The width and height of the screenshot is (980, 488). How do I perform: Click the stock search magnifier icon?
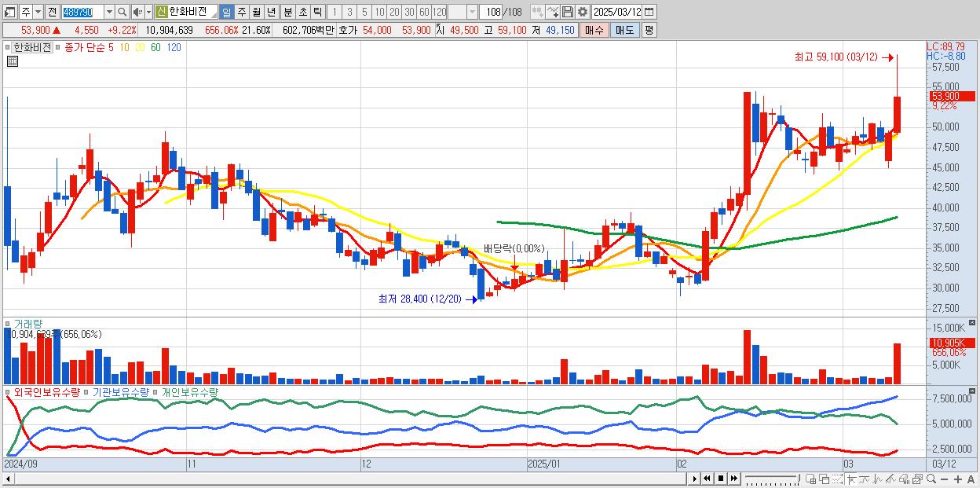tap(122, 12)
